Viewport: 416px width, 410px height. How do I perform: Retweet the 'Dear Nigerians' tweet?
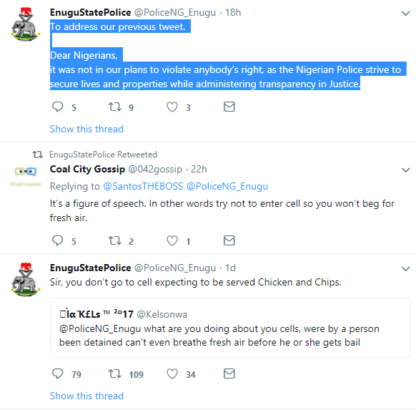(x=115, y=107)
